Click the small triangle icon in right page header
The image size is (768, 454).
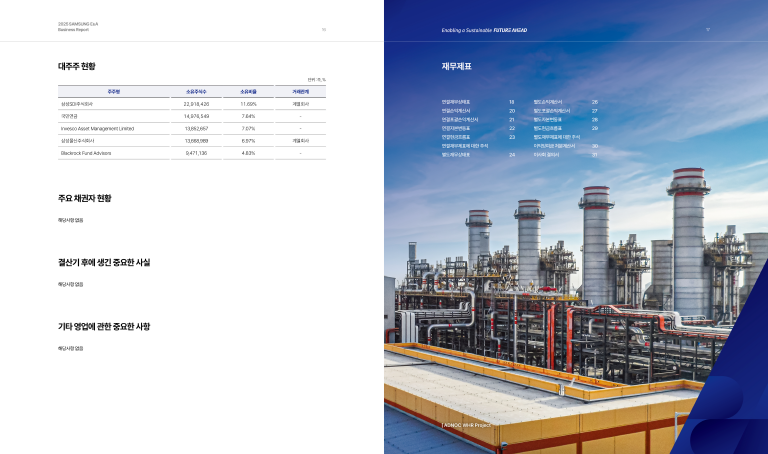pos(708,30)
